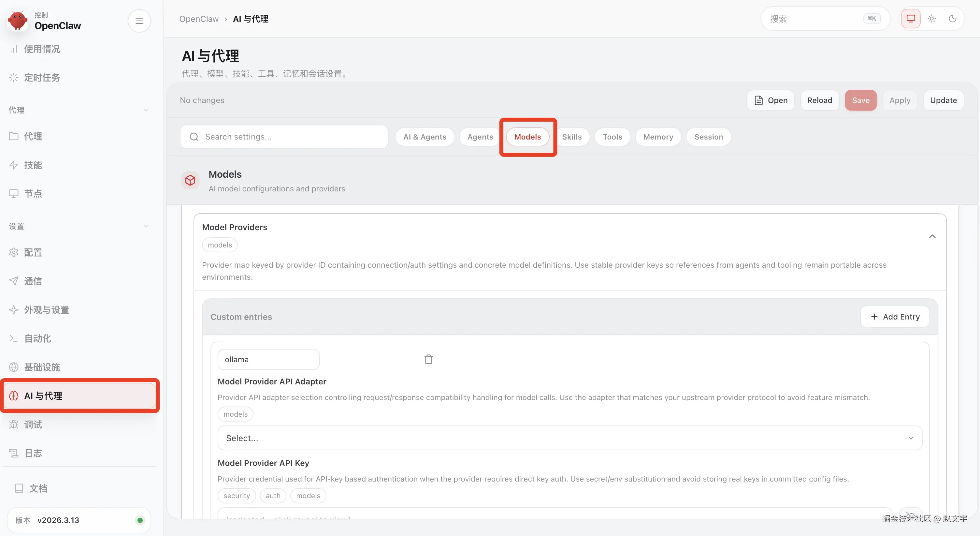980x536 pixels.
Task: Switch to system theme monitor icon
Action: [x=910, y=19]
